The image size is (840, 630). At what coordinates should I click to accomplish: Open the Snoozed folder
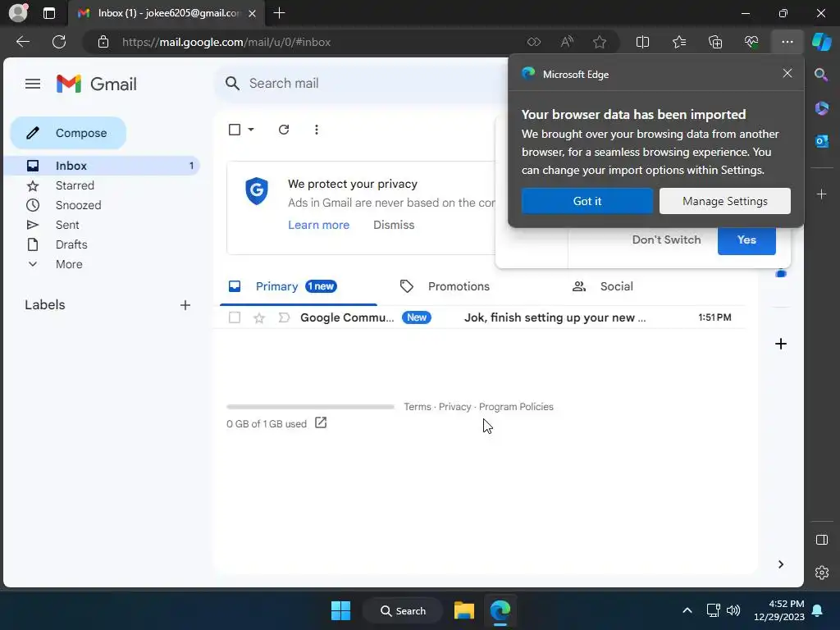tap(78, 205)
